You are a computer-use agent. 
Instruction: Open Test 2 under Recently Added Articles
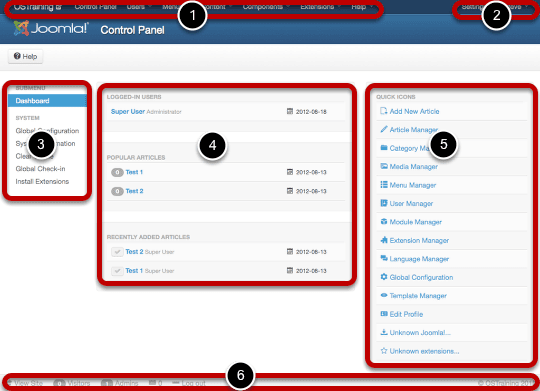point(134,251)
